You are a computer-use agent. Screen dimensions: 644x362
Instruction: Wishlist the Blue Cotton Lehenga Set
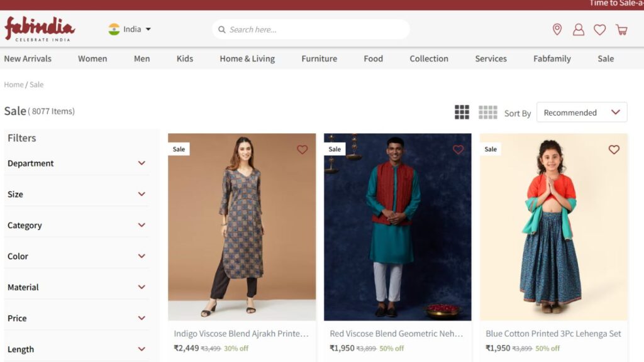coord(614,150)
